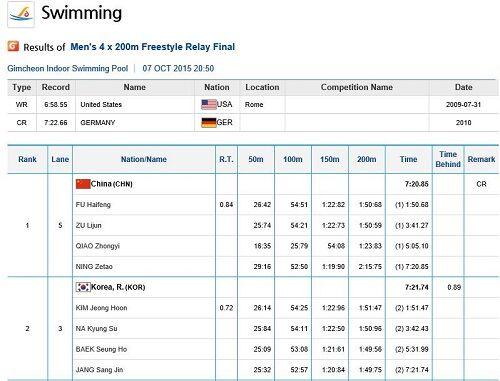
Task: Click swimmer name JANG Sang Jin
Action: click(x=99, y=370)
